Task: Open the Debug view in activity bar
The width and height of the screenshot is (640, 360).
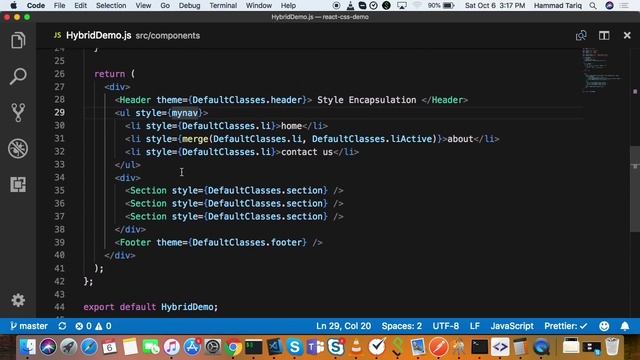Action: tap(18, 148)
